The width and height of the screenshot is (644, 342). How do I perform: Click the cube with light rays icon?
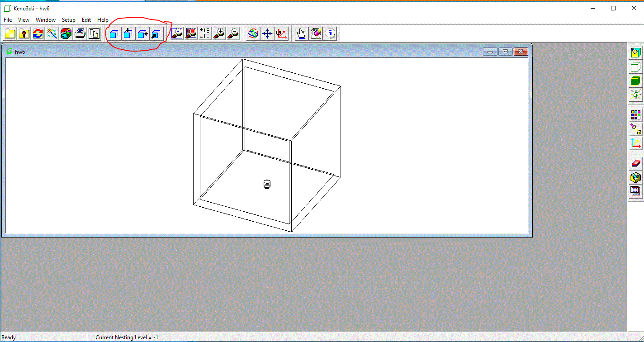[636, 95]
